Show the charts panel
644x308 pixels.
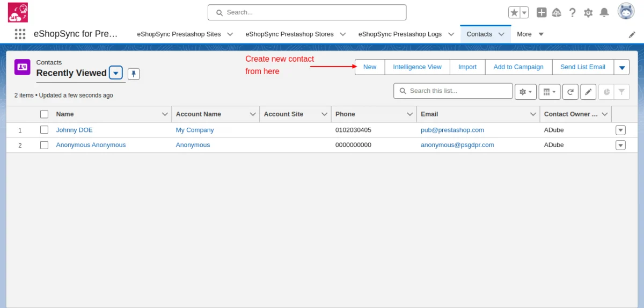coord(606,92)
